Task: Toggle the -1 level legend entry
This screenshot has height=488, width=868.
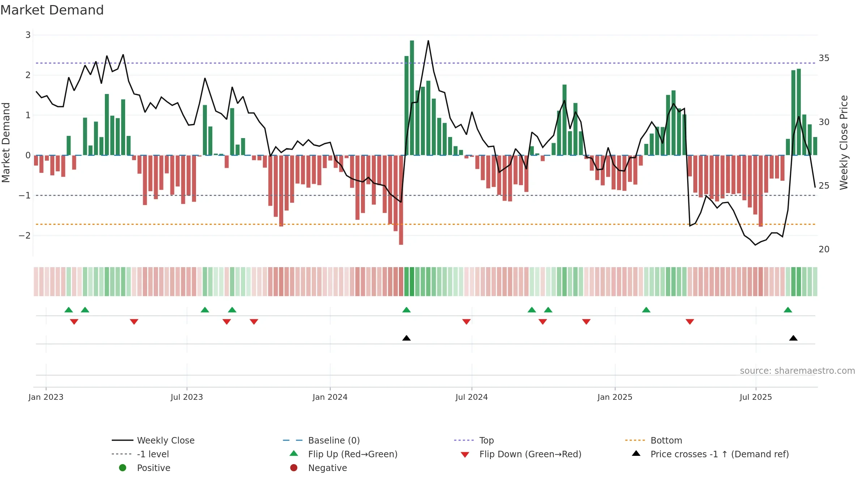Action: click(140, 454)
